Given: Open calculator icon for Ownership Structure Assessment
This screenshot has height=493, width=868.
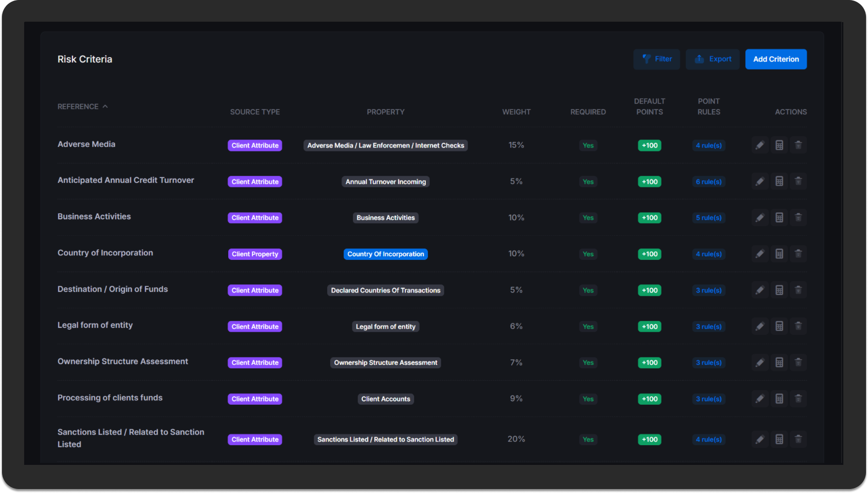Looking at the screenshot, I should [x=779, y=362].
